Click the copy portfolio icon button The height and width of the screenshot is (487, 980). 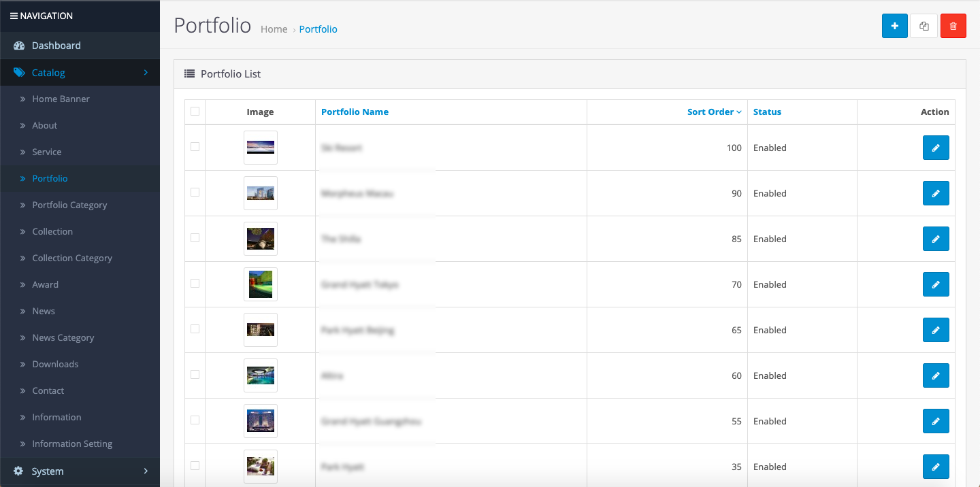point(924,26)
